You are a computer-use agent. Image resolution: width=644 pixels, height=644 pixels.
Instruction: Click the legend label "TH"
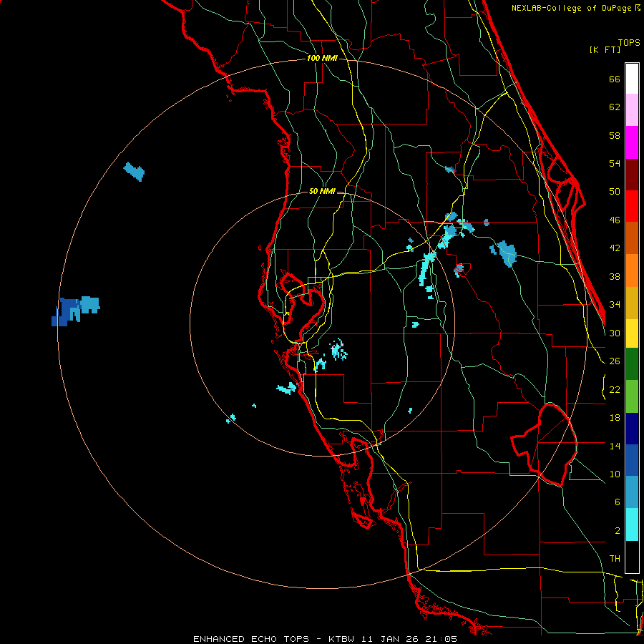(615, 559)
